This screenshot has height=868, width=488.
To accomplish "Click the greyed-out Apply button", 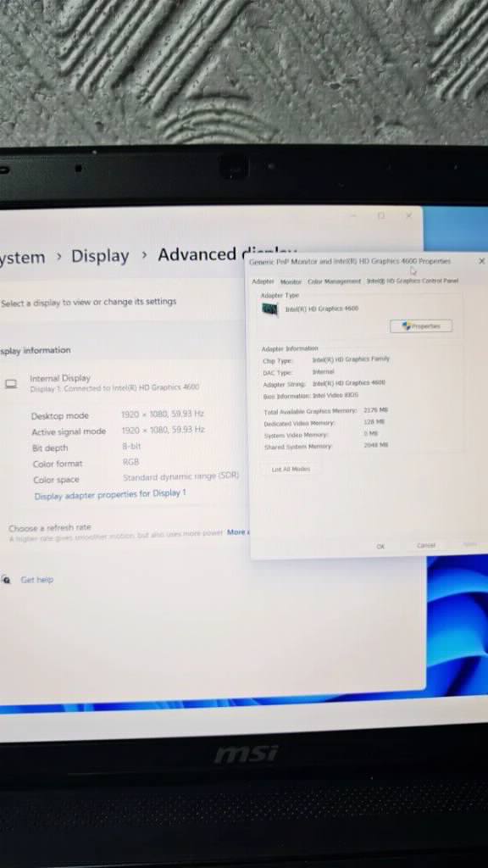I will click(469, 545).
